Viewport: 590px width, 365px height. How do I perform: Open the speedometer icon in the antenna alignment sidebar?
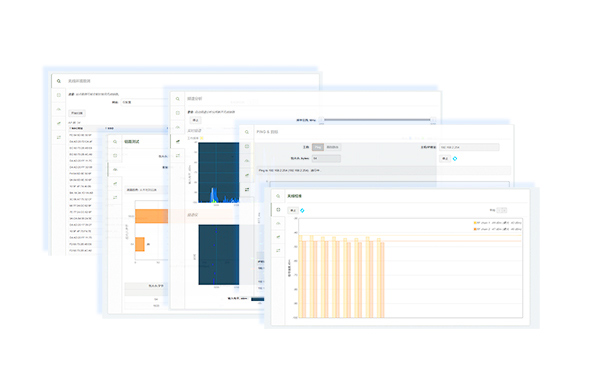point(278,223)
